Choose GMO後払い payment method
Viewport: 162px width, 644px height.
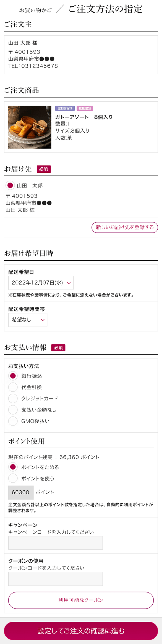point(13,421)
